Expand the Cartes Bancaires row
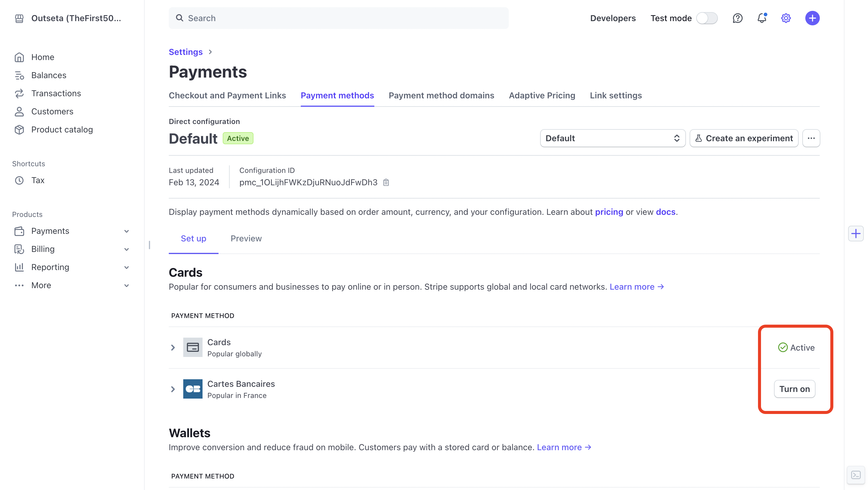The height and width of the screenshot is (490, 868). coord(173,389)
